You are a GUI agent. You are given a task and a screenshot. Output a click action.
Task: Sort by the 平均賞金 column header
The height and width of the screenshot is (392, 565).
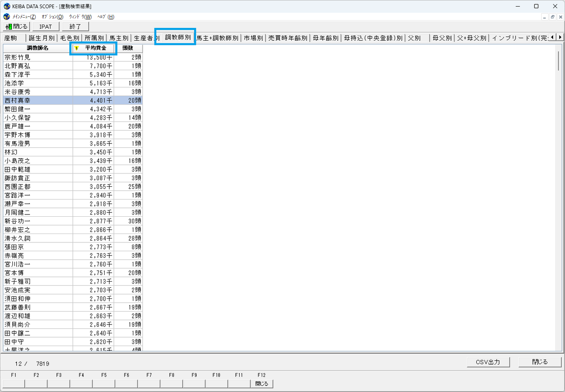(93, 48)
